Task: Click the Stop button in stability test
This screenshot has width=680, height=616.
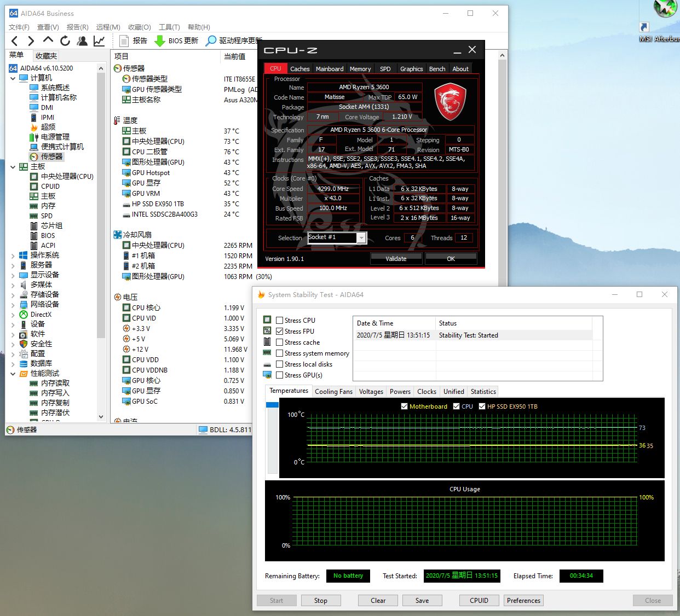Action: 321,601
